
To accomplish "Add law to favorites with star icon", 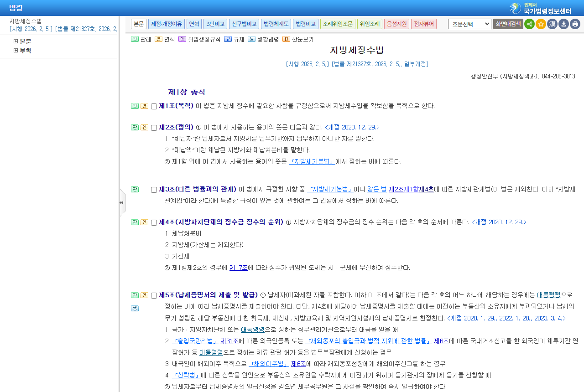I will coord(541,24).
